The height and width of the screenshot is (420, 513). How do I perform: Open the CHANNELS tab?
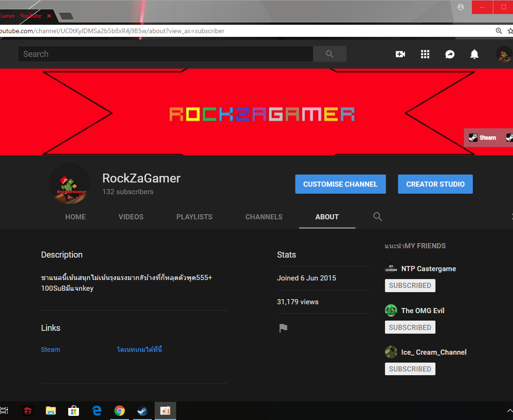point(264,217)
